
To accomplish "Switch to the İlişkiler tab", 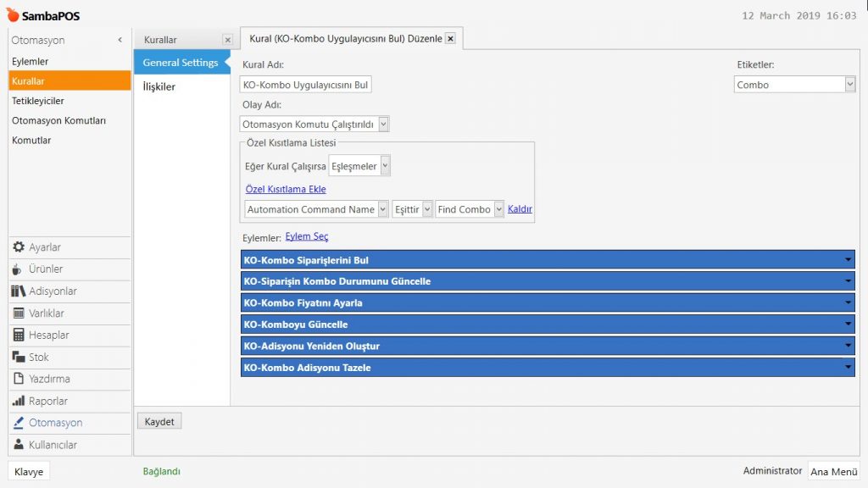I will [159, 86].
